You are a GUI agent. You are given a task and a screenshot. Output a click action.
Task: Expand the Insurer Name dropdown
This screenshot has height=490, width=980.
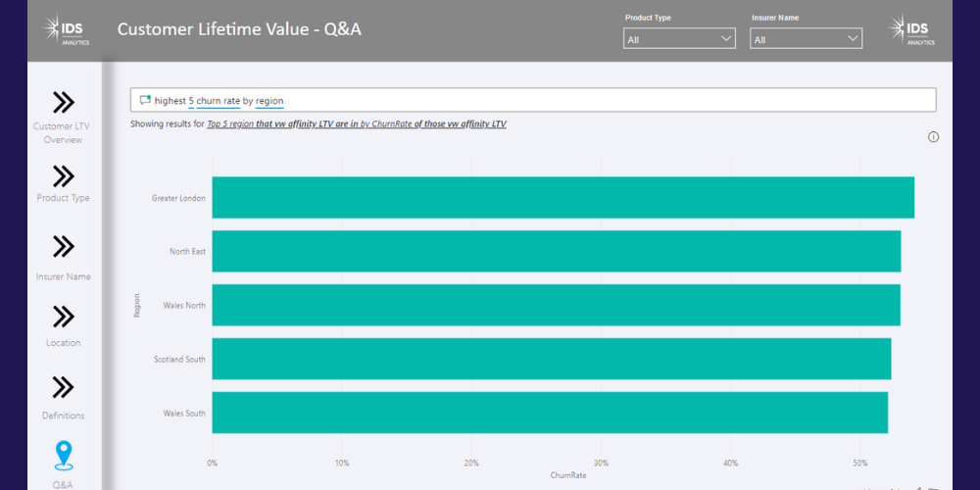point(806,39)
